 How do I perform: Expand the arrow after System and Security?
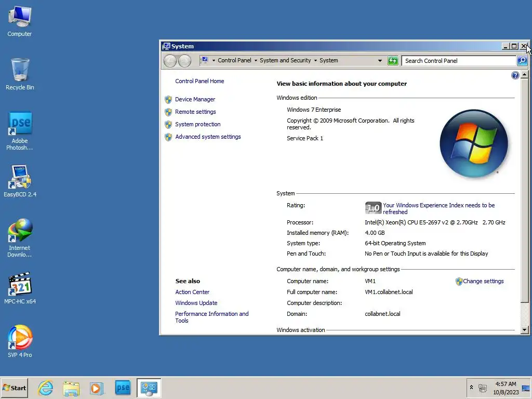[x=315, y=61]
